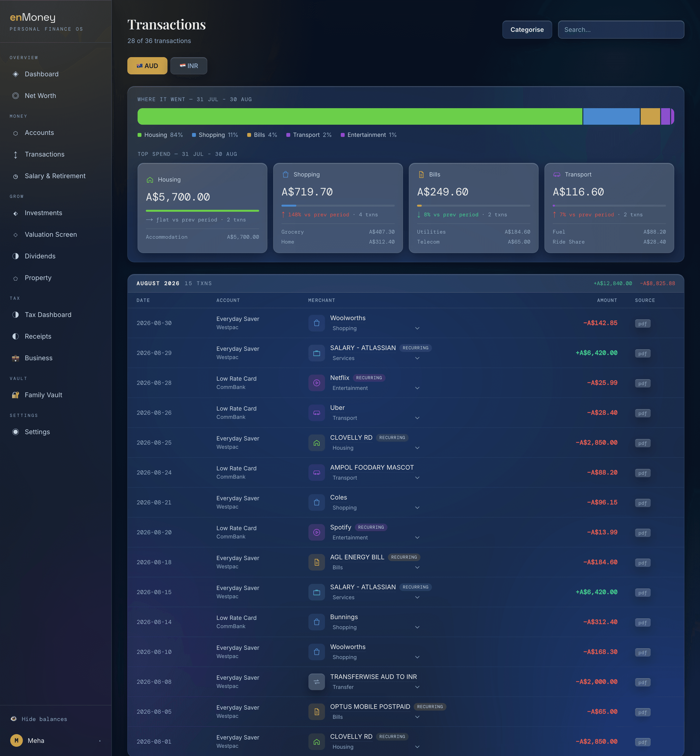Switch currency to INR
Image resolution: width=700 pixels, height=756 pixels.
[189, 66]
